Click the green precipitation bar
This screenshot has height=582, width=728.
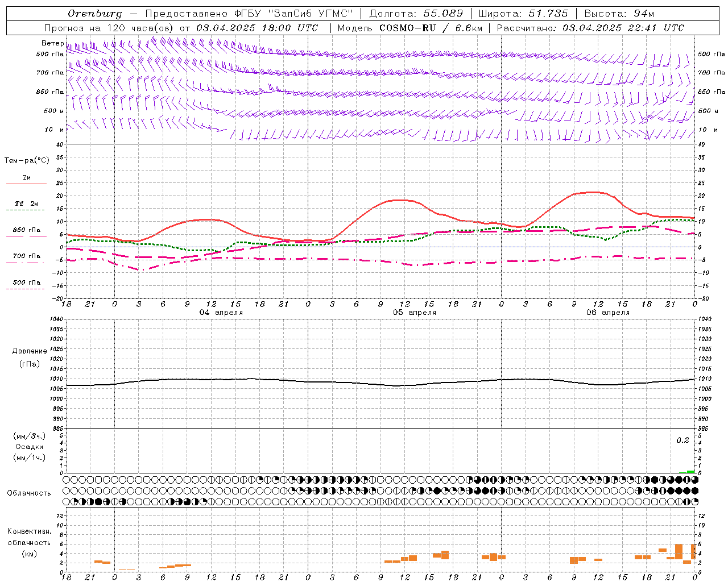pyautogui.click(x=690, y=472)
